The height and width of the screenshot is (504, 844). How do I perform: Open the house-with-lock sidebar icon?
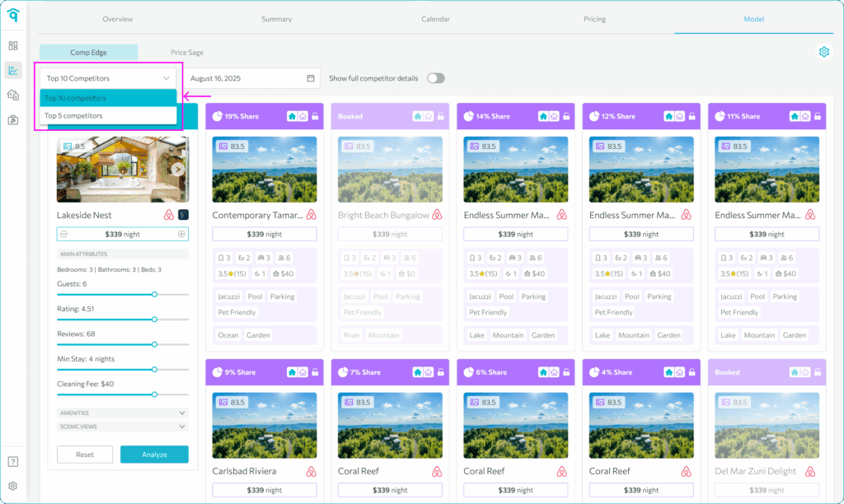13,96
